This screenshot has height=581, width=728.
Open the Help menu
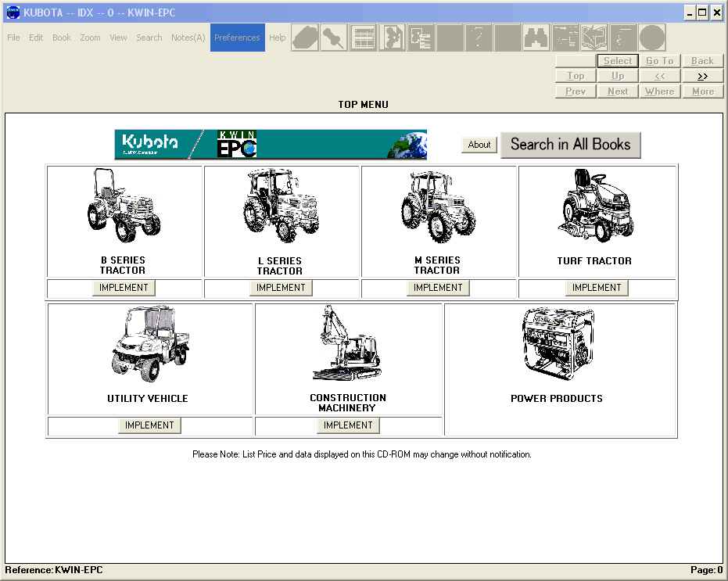(x=277, y=38)
